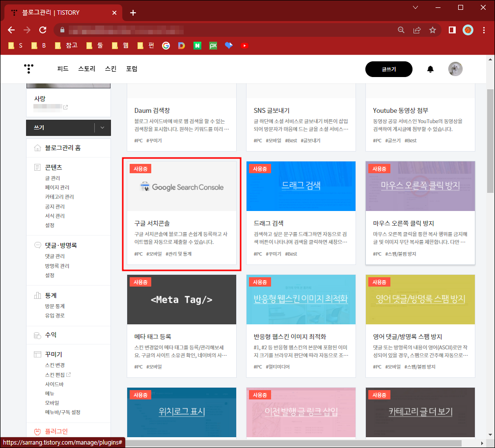The image size is (495, 448).
Task: Bookmark the page via the star icon
Action: (433, 29)
